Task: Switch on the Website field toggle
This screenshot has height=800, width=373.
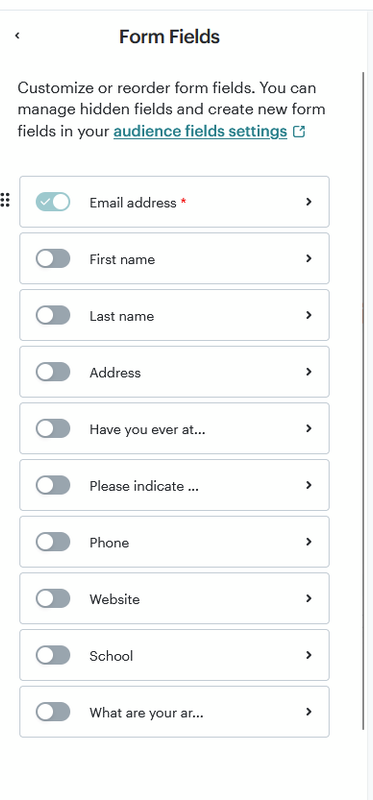Action: tap(53, 598)
